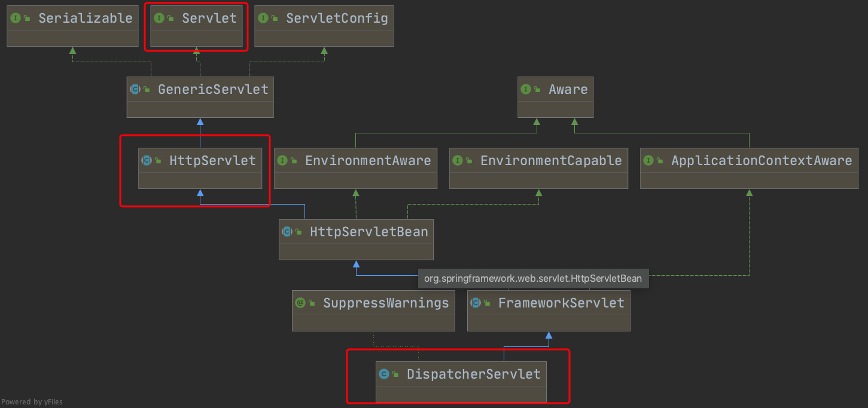This screenshot has height=408, width=868.
Task: Select the ApplicationContextAware node name
Action: pyautogui.click(x=762, y=160)
